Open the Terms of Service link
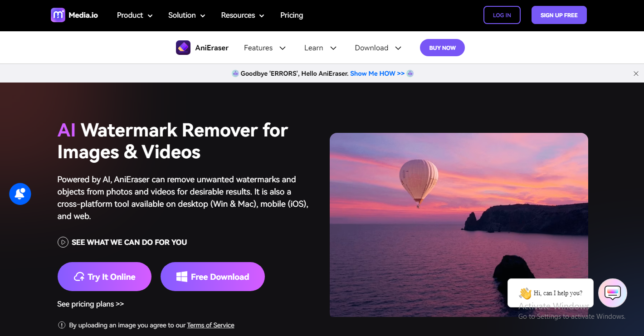 (x=211, y=325)
